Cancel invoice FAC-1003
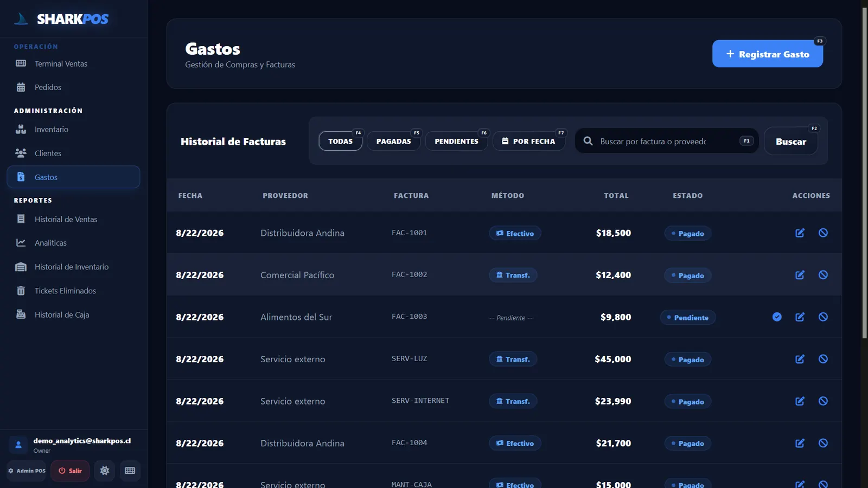The height and width of the screenshot is (488, 868). click(823, 317)
